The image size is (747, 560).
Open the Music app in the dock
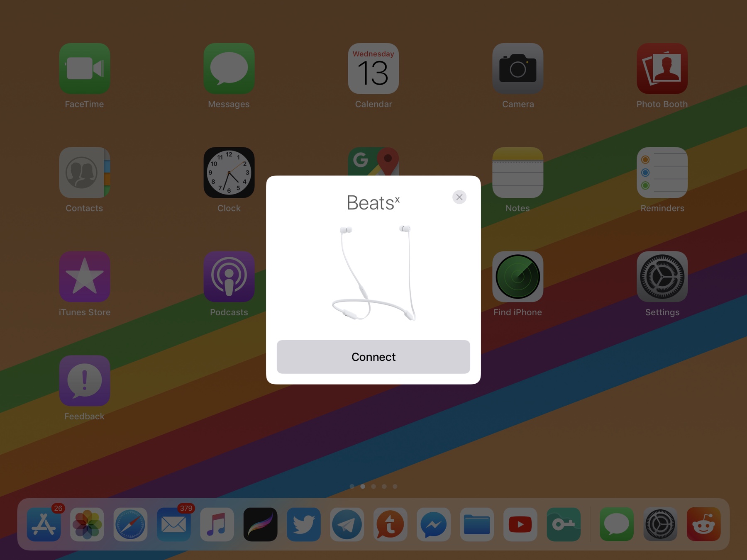[x=217, y=524]
